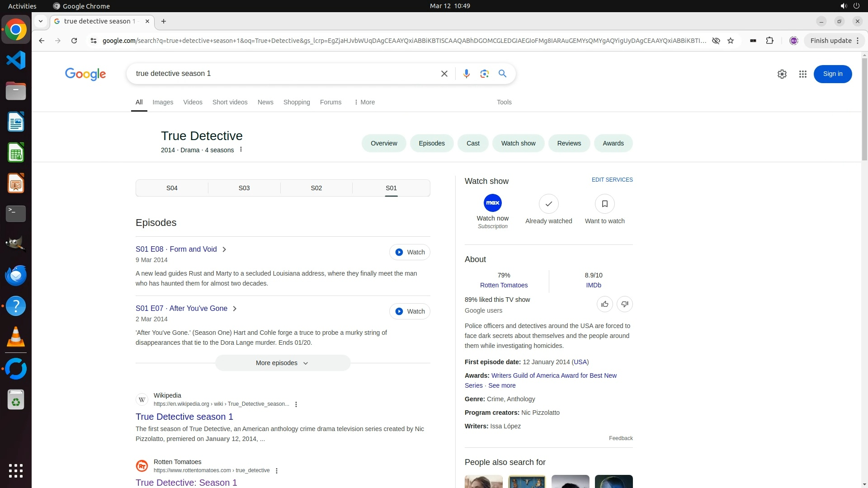The image size is (868, 488).
Task: Open Google Lens image search
Action: [x=484, y=74]
